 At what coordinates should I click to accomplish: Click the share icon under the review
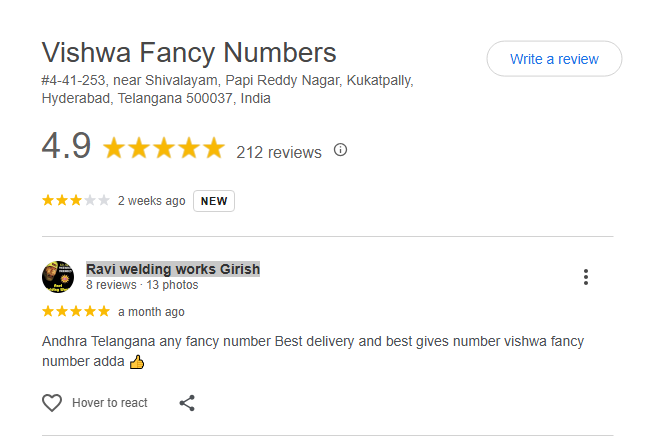[187, 403]
